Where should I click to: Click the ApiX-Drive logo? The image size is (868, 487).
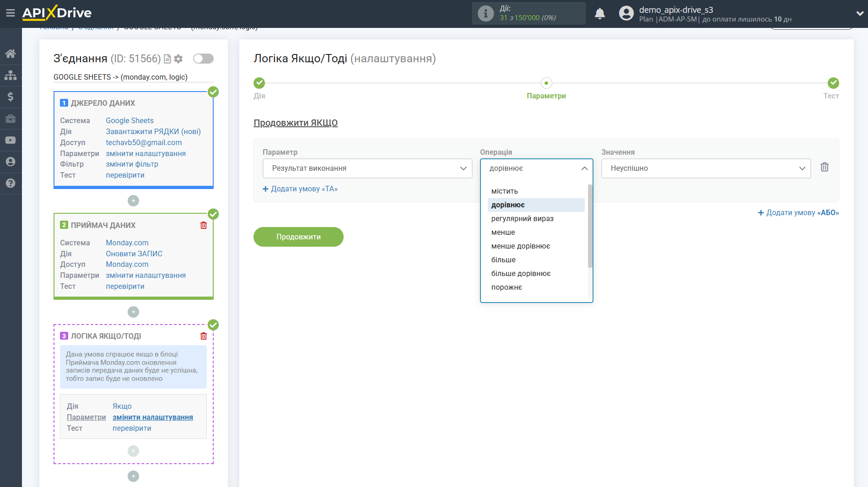click(57, 13)
